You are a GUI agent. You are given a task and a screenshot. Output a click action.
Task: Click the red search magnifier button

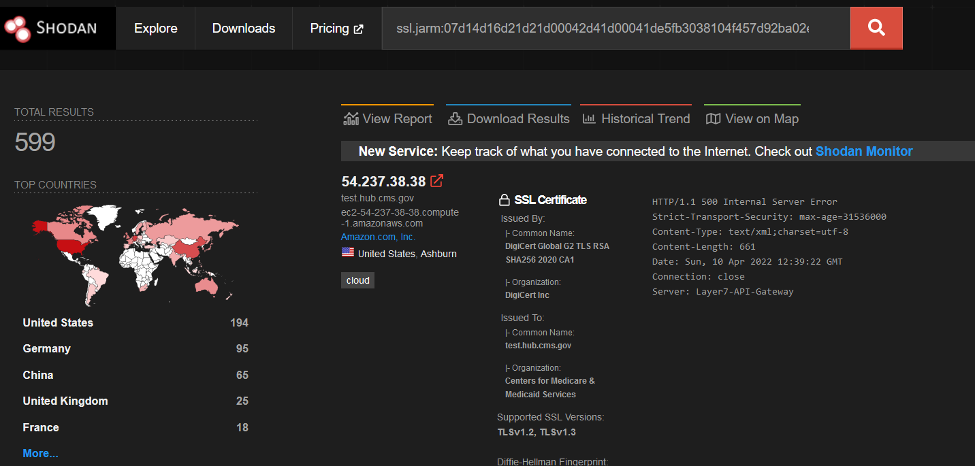tap(876, 28)
